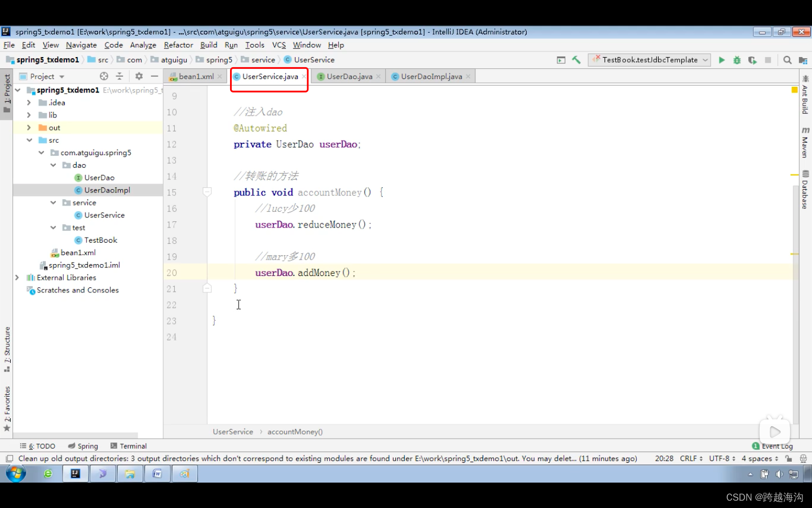This screenshot has height=508, width=812.
Task: Collapse the service package node
Action: point(53,203)
